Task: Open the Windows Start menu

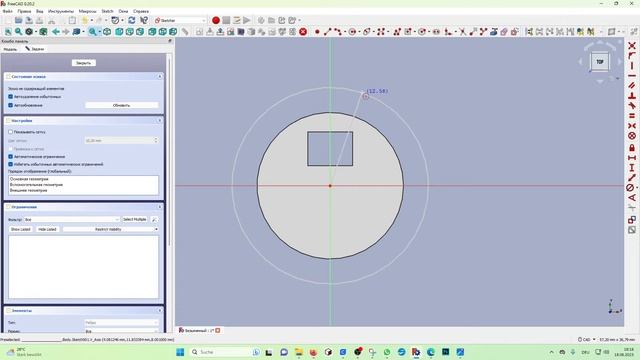Action: 180,352
